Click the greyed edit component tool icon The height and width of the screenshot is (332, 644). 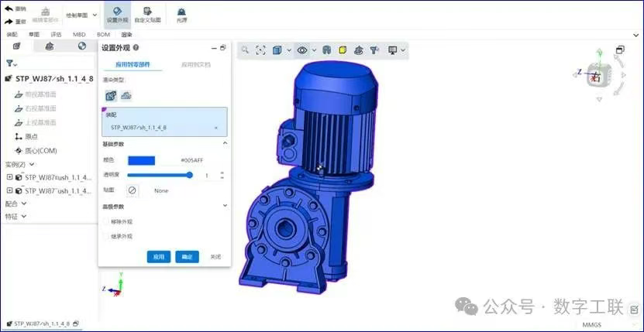tap(46, 12)
